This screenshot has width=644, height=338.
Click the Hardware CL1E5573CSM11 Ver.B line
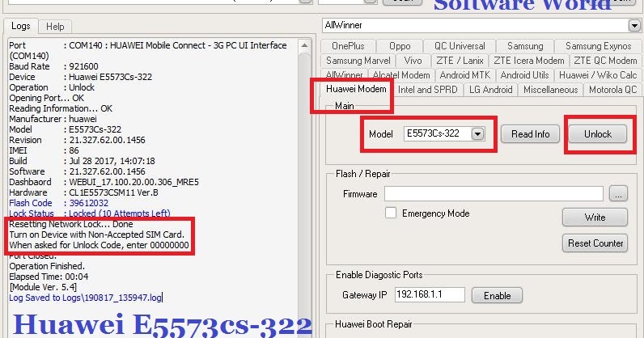(x=84, y=192)
